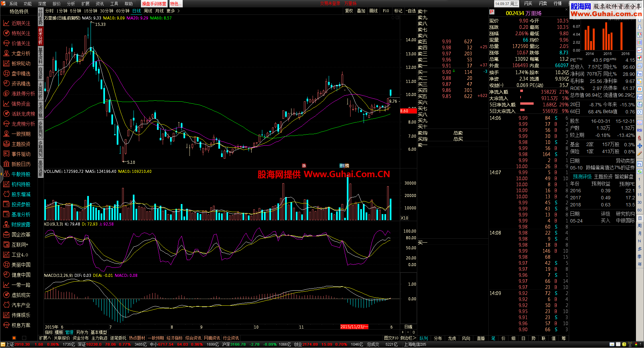Click the candlestick chart icon in right toolbar
The image size is (644, 348).
(640, 58)
